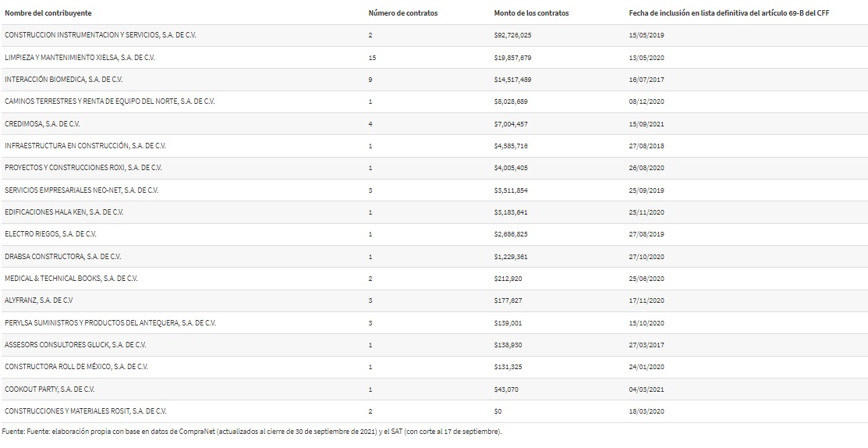Select 'SERVICIOS EMPRESARIALES NEO-NET' name cell
The image size is (868, 448).
81,190
